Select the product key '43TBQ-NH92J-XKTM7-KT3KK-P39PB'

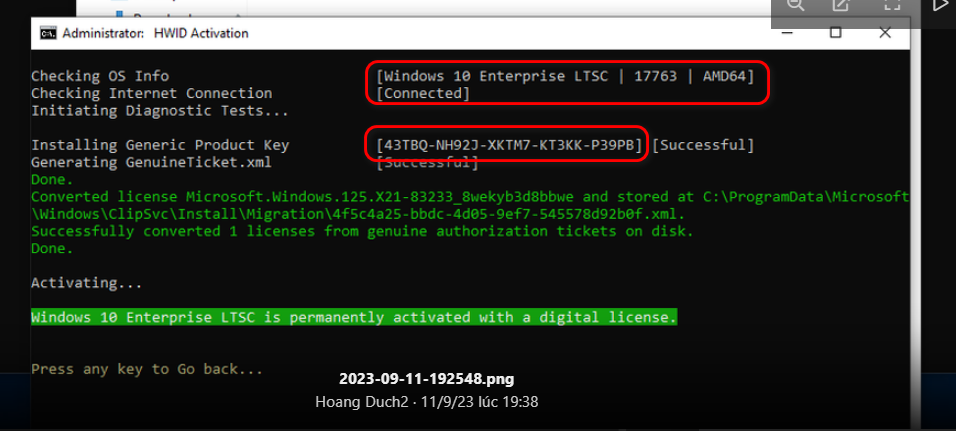tap(509, 145)
